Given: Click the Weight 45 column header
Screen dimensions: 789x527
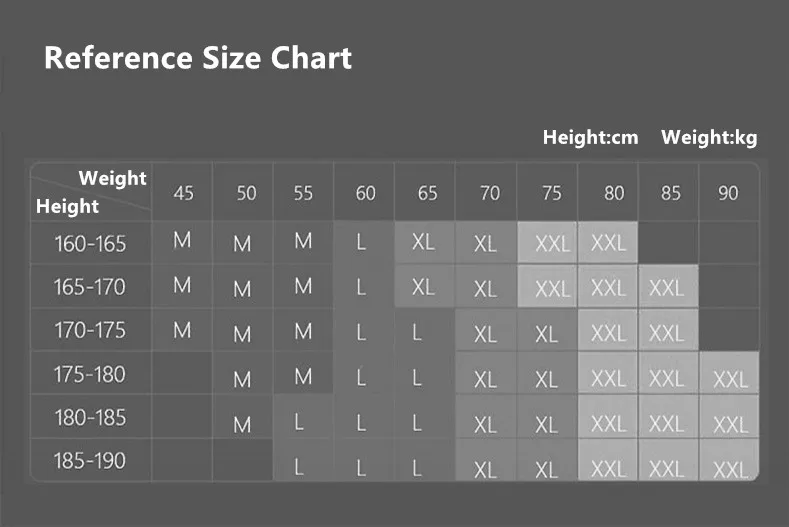Looking at the screenshot, I should click(x=183, y=193).
